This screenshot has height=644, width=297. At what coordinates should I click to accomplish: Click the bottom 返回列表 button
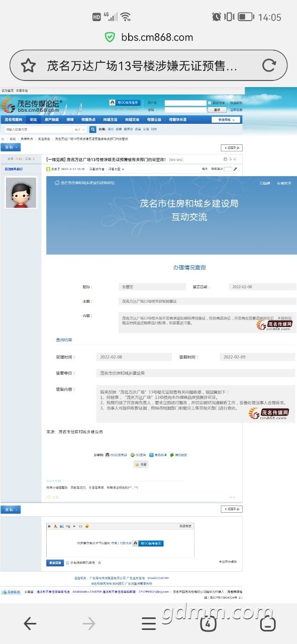point(232,509)
